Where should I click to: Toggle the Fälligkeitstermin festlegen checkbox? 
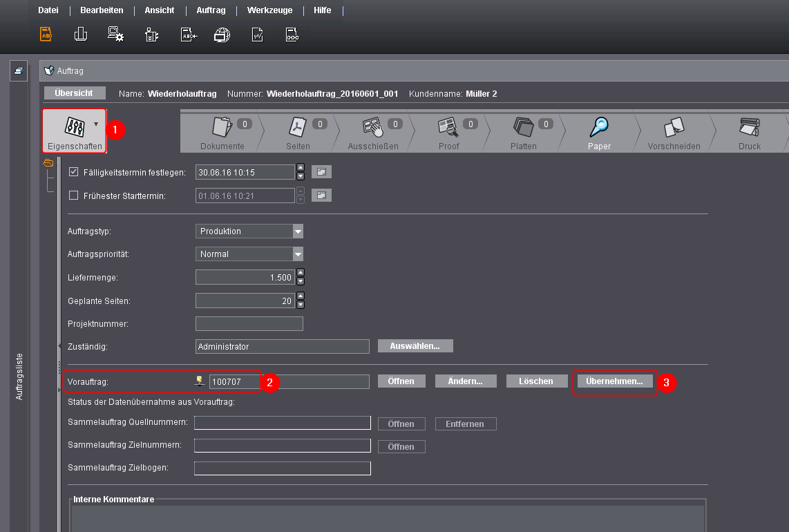point(73,171)
